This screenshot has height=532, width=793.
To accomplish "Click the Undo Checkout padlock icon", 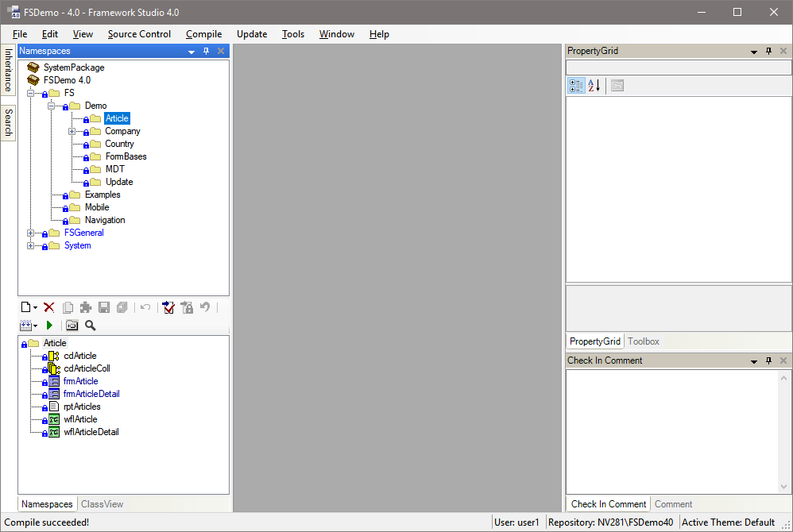I will (188, 307).
